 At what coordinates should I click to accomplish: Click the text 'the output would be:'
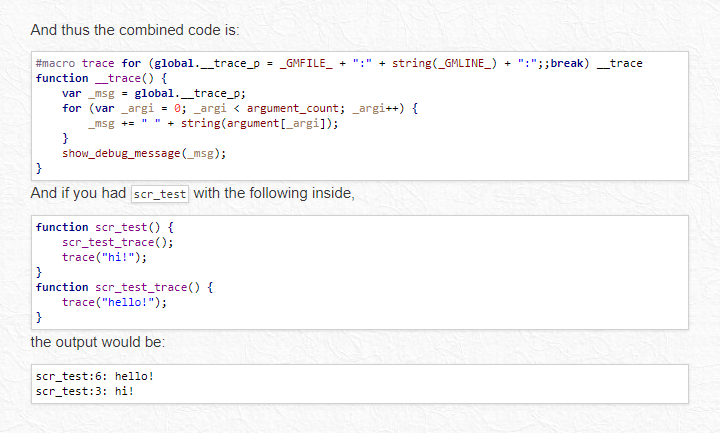(98, 343)
